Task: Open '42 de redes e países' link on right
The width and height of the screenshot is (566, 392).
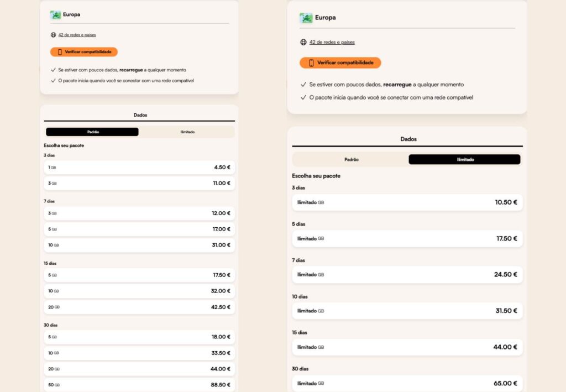Action: [332, 42]
